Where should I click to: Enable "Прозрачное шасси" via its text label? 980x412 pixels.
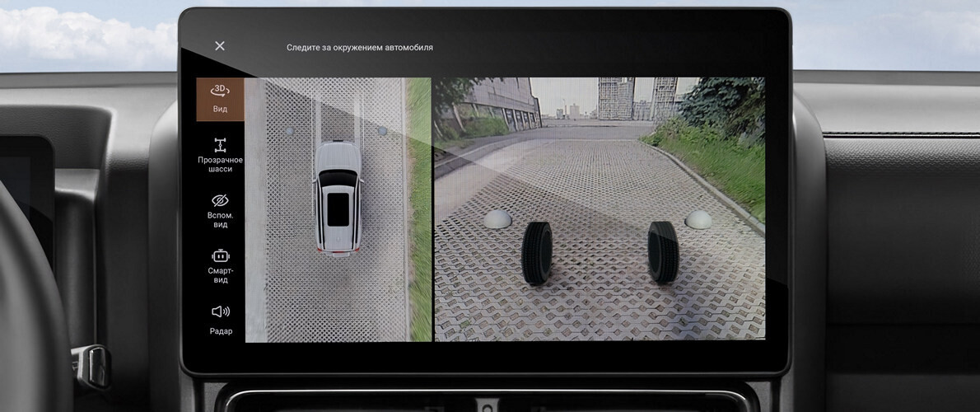(220, 164)
